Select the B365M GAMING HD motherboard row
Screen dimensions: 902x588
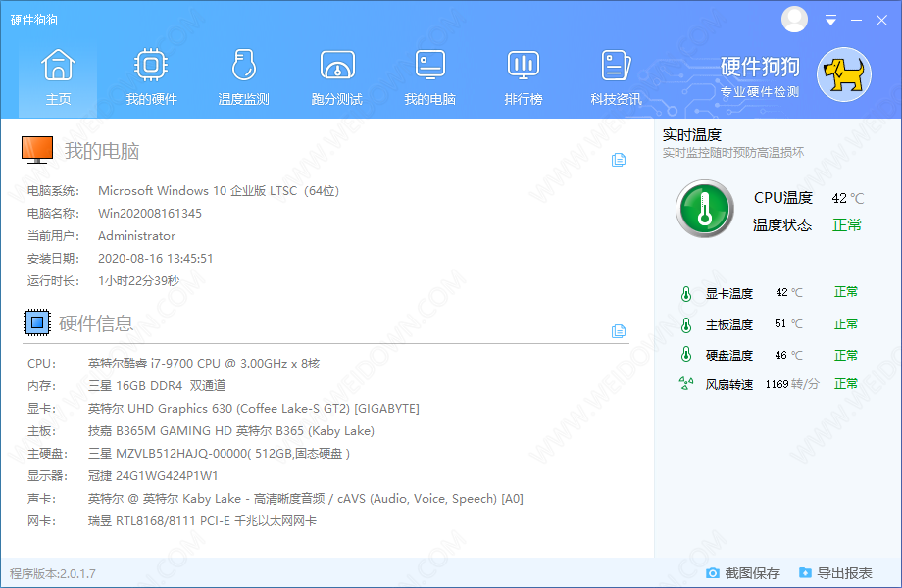[230, 431]
